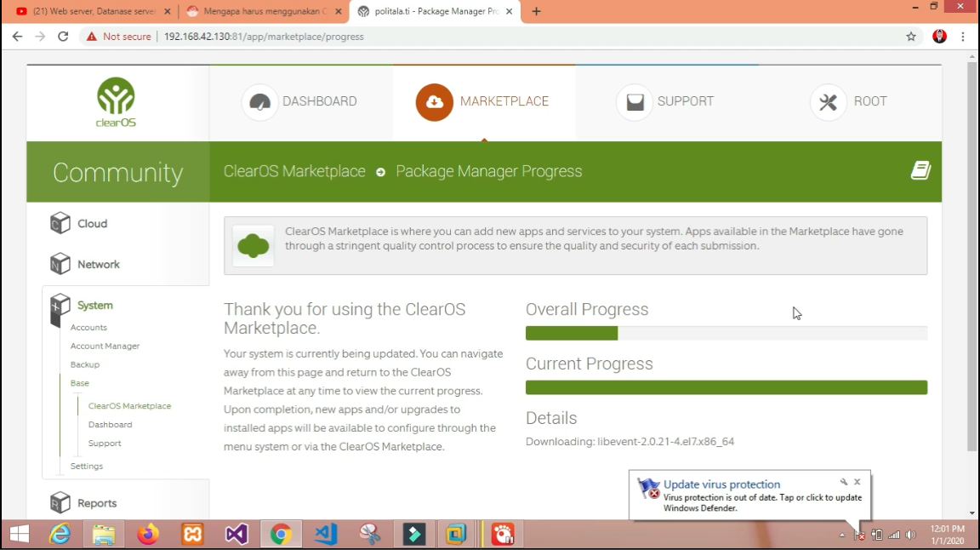Show hidden system tray icons

tap(842, 535)
